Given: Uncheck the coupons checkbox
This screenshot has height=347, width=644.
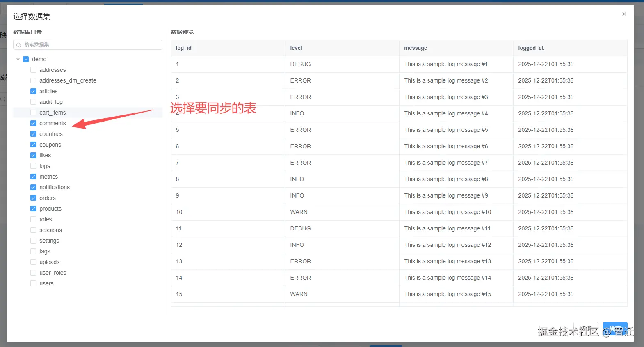Looking at the screenshot, I should pyautogui.click(x=33, y=145).
